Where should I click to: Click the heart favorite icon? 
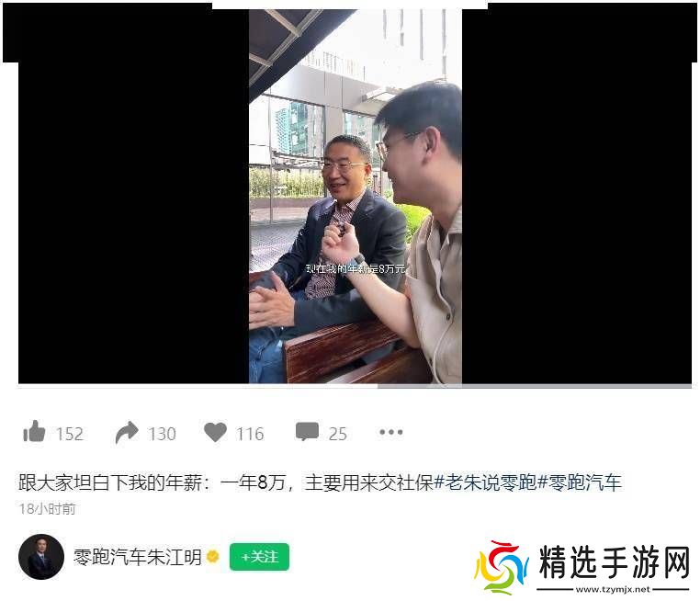215,432
